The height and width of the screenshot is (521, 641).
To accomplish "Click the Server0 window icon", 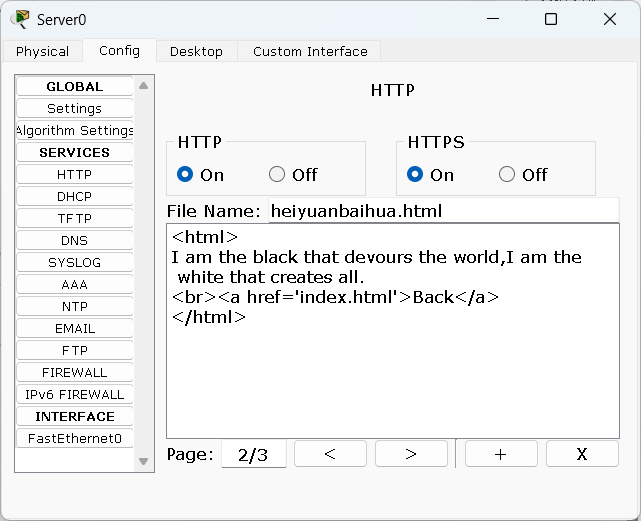I will click(21, 19).
